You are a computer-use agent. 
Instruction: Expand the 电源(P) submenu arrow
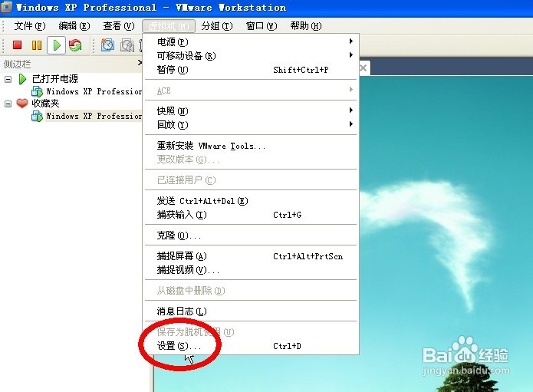[x=350, y=41]
